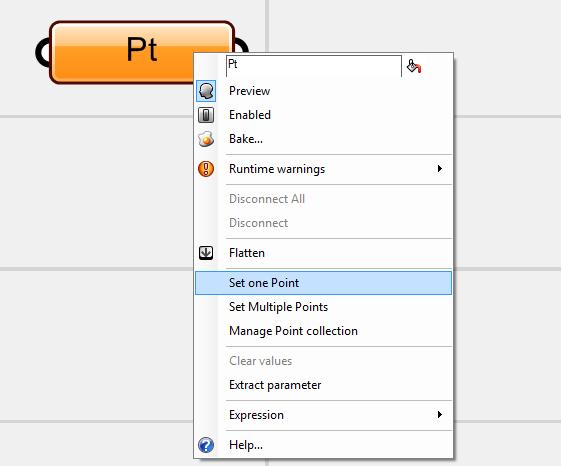Click the Bake egg icon
Viewport: 561px width, 466px height.
(206, 139)
